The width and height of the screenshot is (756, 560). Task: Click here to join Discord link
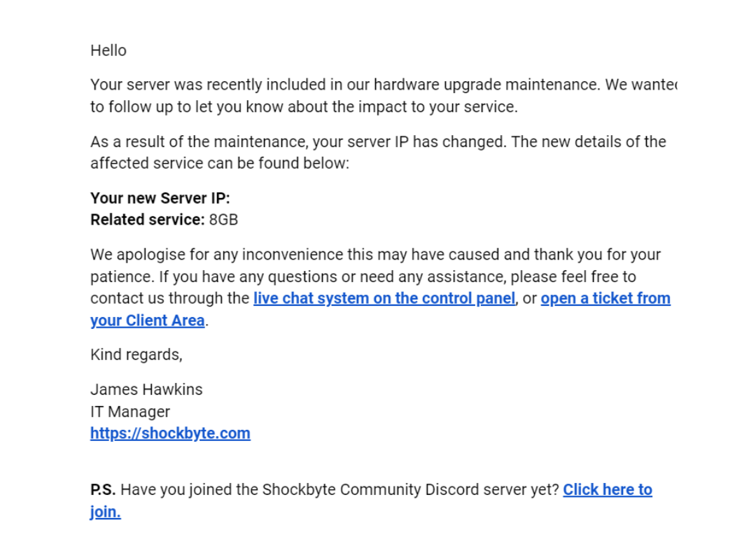pyautogui.click(x=607, y=490)
